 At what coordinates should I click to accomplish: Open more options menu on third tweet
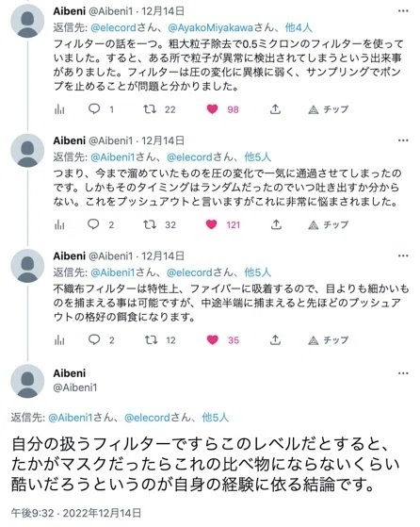403,256
